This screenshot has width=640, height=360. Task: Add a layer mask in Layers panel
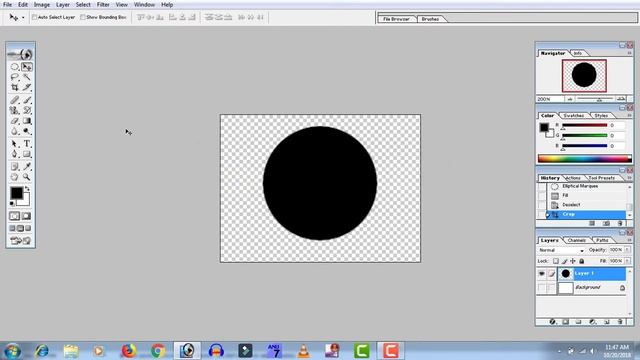pyautogui.click(x=566, y=322)
